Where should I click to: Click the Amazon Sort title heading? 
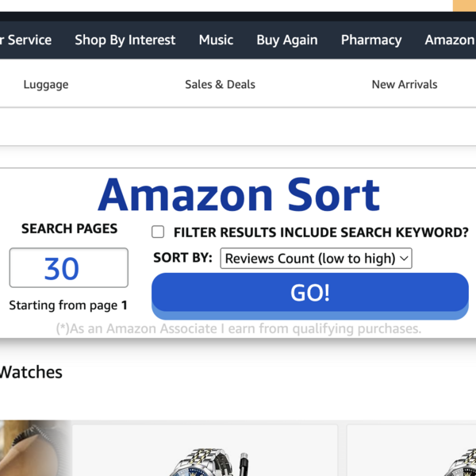(x=239, y=195)
